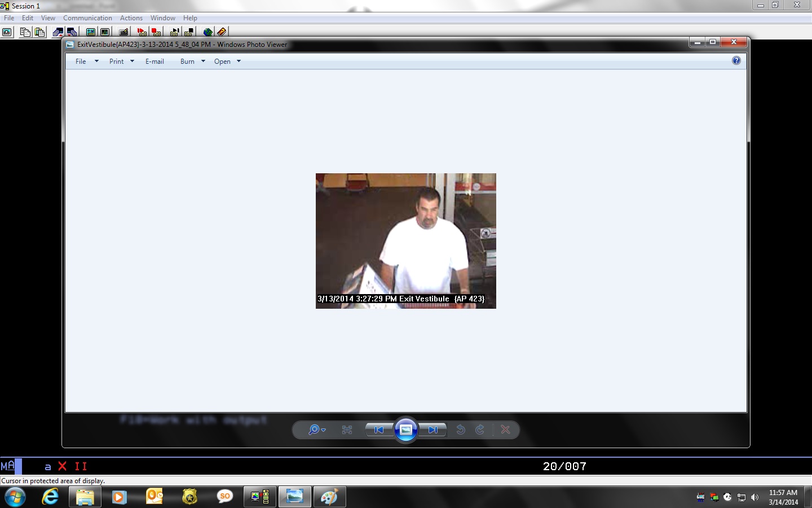Click the Keyboard remap icon in Session 1 toolbar
Viewport: 812px width, 508px height.
click(x=123, y=32)
